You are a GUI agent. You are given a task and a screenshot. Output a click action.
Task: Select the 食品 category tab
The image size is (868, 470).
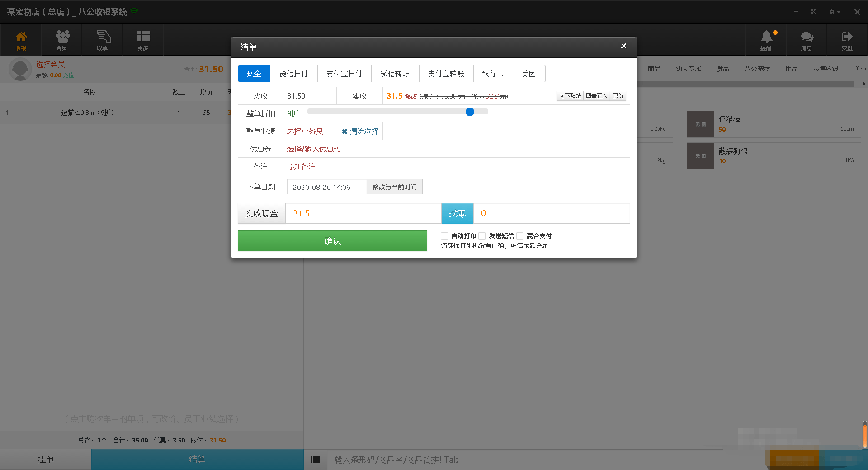722,69
